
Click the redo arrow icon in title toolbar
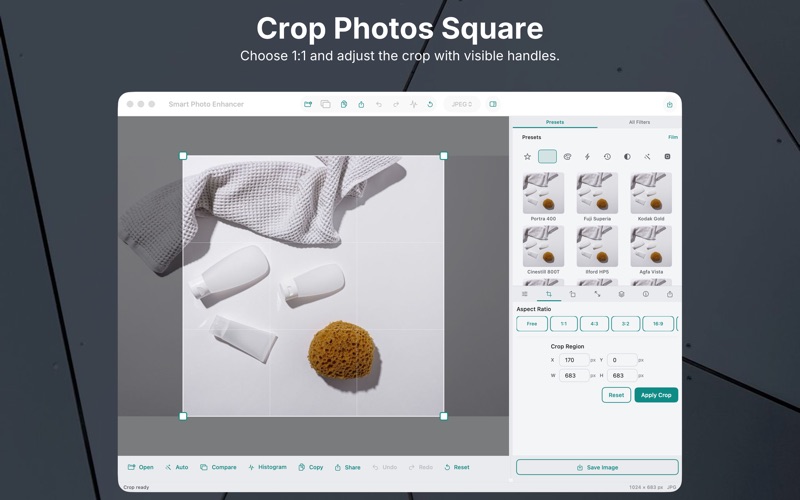396,104
